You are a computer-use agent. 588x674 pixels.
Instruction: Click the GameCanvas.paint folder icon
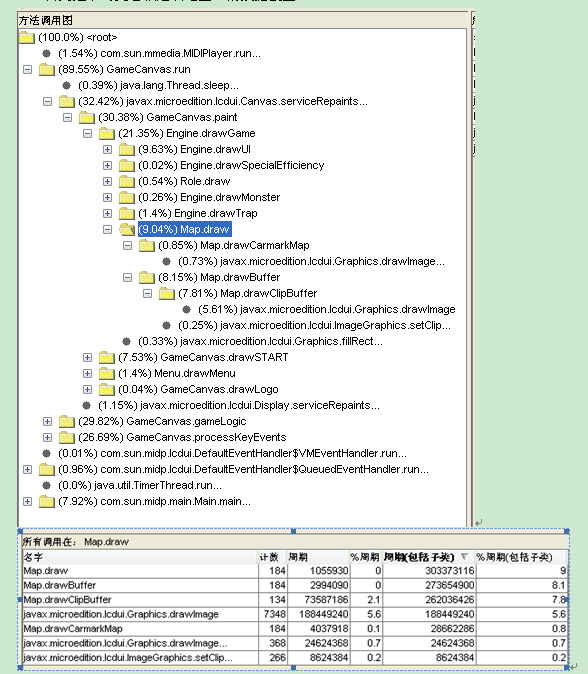tap(86, 117)
